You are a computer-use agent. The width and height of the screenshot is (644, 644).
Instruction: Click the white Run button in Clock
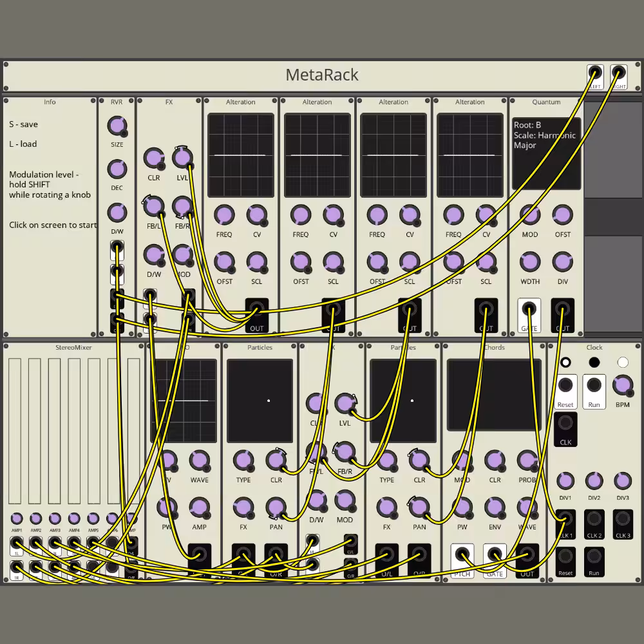coord(594,391)
